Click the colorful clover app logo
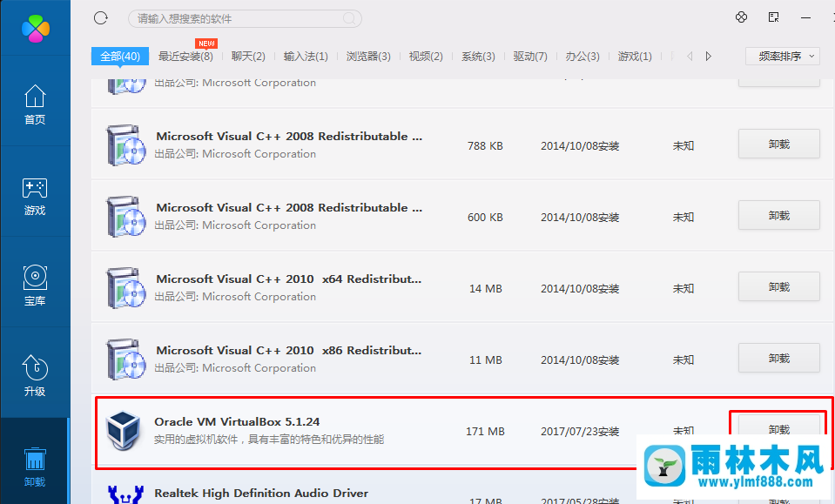This screenshot has height=504, width=835. click(36, 28)
